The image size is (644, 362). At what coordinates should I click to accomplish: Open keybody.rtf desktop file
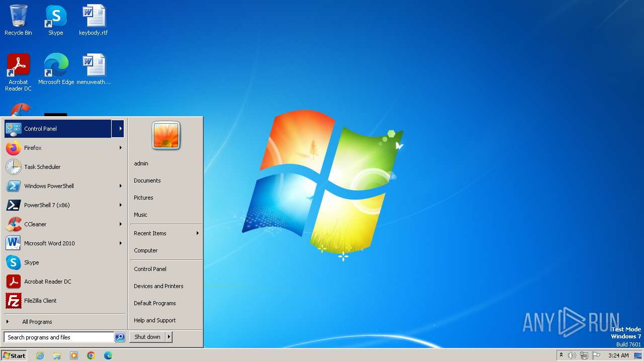[94, 20]
